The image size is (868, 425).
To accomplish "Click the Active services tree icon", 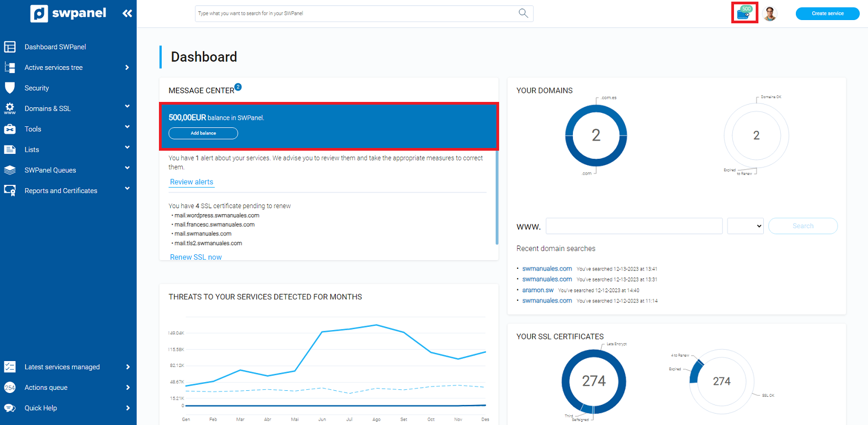I will pos(10,67).
